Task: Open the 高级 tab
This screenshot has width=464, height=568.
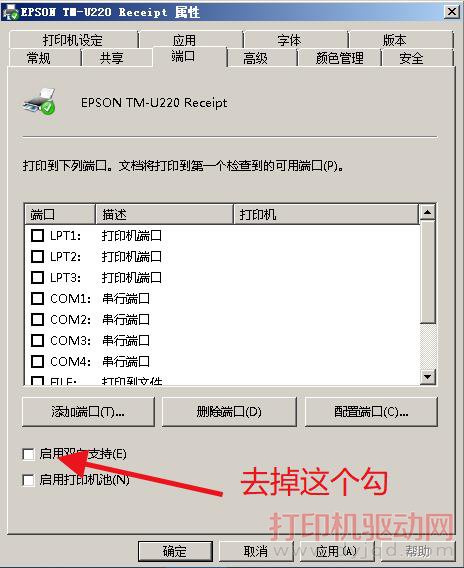Action: tap(255, 58)
